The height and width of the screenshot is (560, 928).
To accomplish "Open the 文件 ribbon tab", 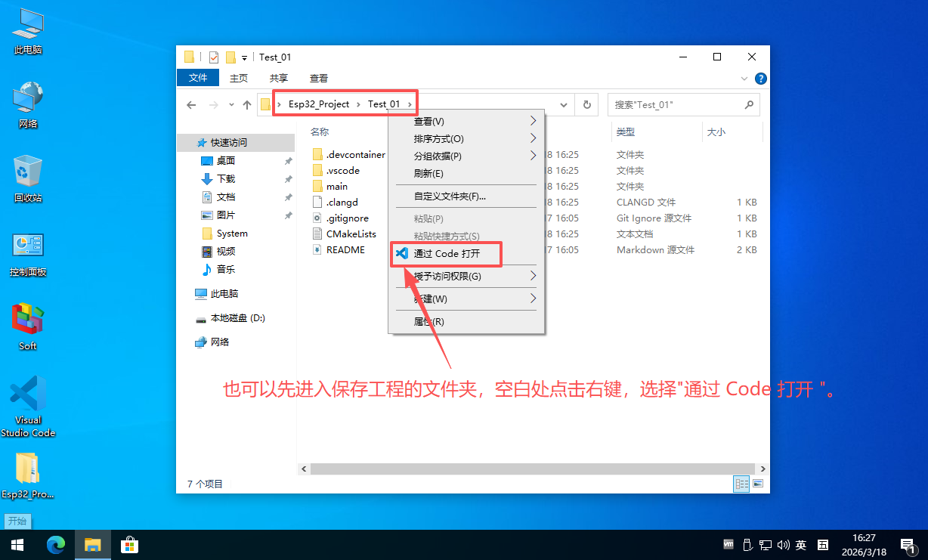I will pyautogui.click(x=198, y=78).
